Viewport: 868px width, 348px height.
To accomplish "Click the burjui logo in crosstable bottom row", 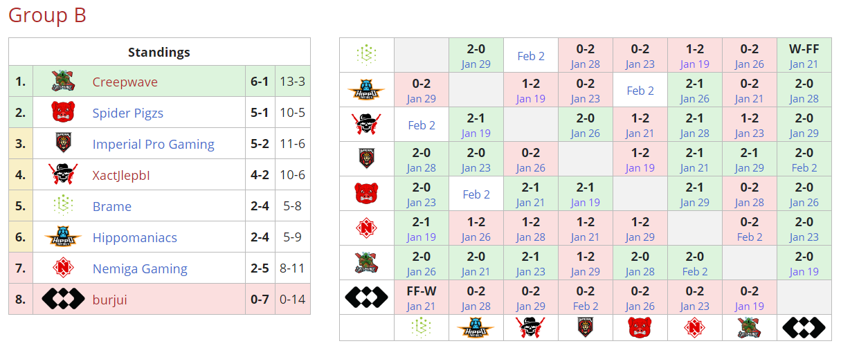I will coord(804,328).
